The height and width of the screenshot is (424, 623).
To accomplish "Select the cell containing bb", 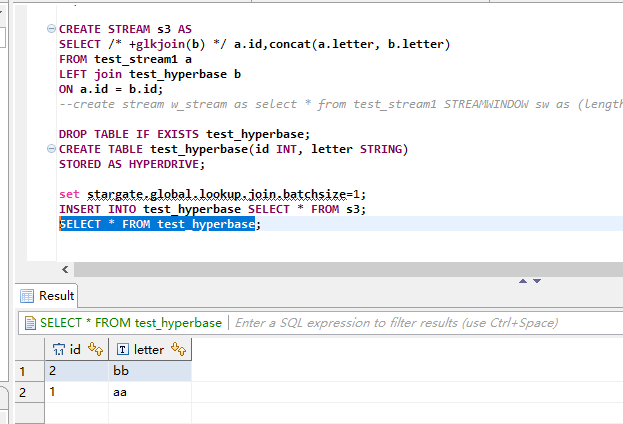I will (148, 371).
